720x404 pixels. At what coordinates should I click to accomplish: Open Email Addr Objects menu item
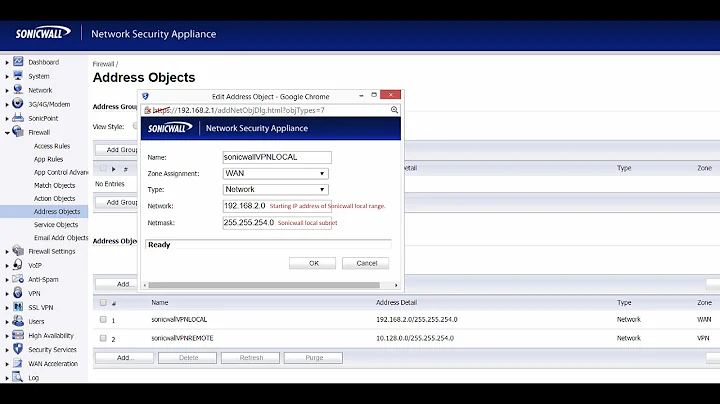coord(61,238)
